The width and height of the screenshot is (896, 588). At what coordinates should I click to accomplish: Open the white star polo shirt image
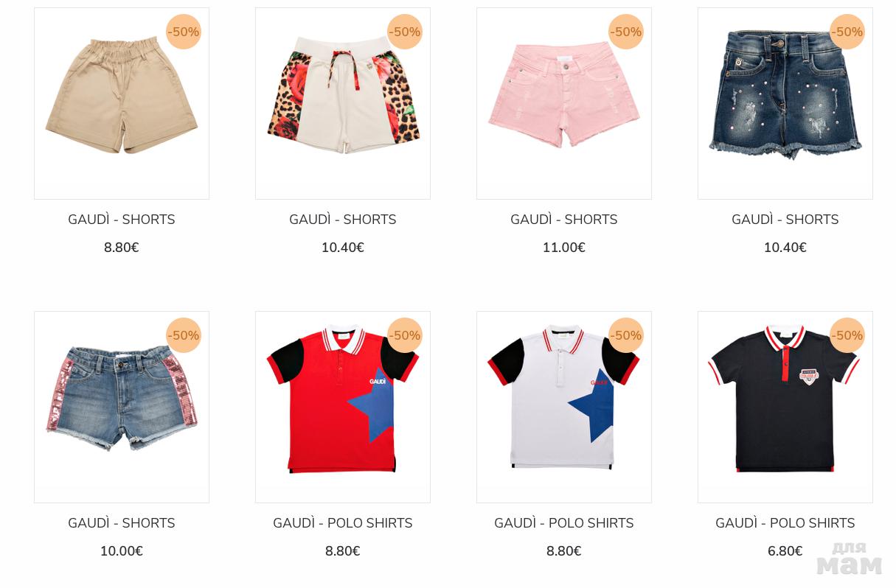[564, 407]
